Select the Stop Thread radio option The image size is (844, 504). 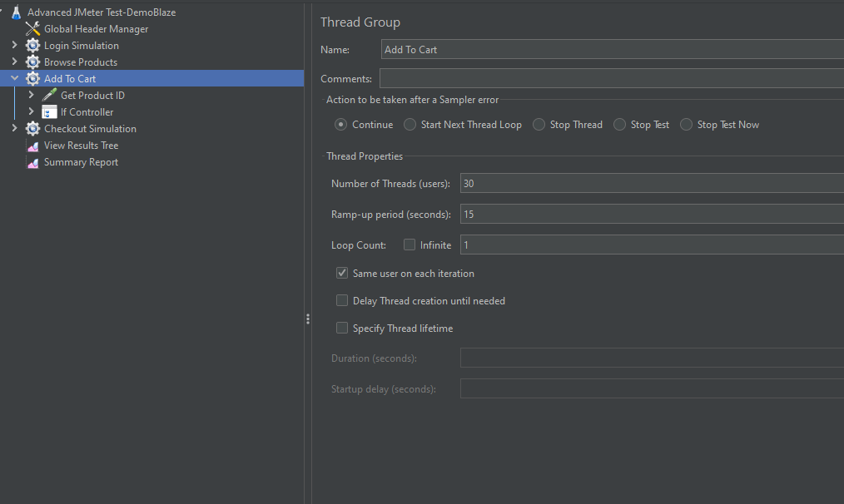click(x=539, y=124)
